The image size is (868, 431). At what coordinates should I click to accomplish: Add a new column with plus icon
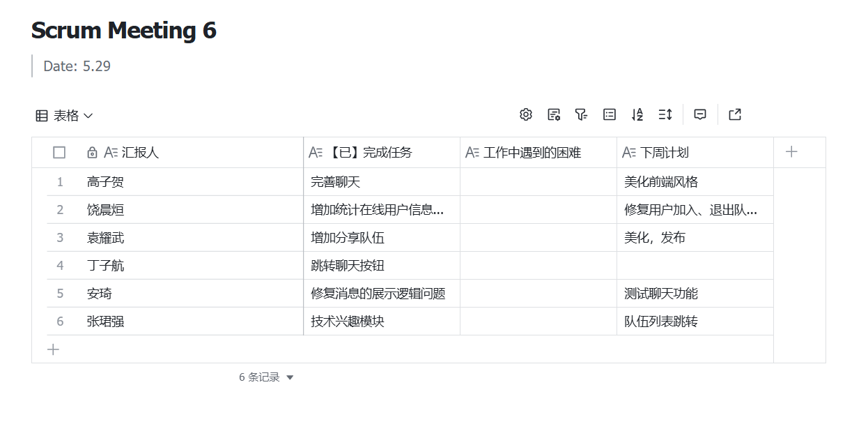click(791, 151)
